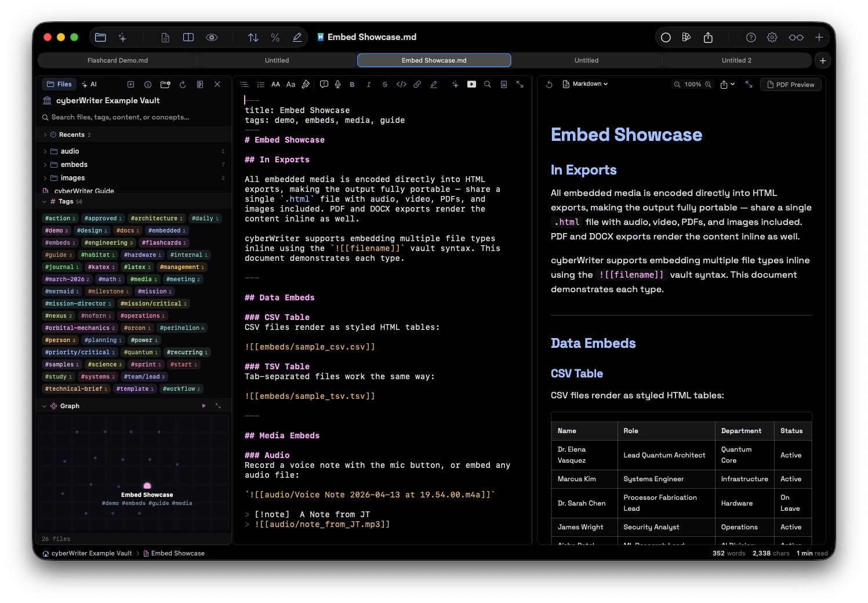Viewport: 868px width, 603px height.
Task: Click the Aa text case icon
Action: coord(290,85)
